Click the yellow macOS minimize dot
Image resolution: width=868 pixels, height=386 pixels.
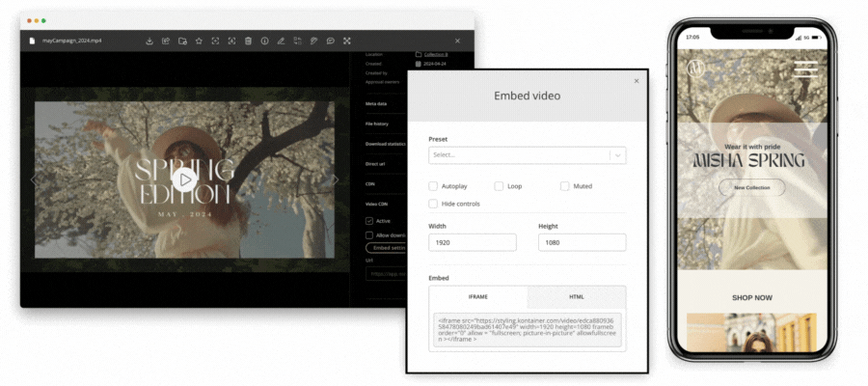click(37, 20)
